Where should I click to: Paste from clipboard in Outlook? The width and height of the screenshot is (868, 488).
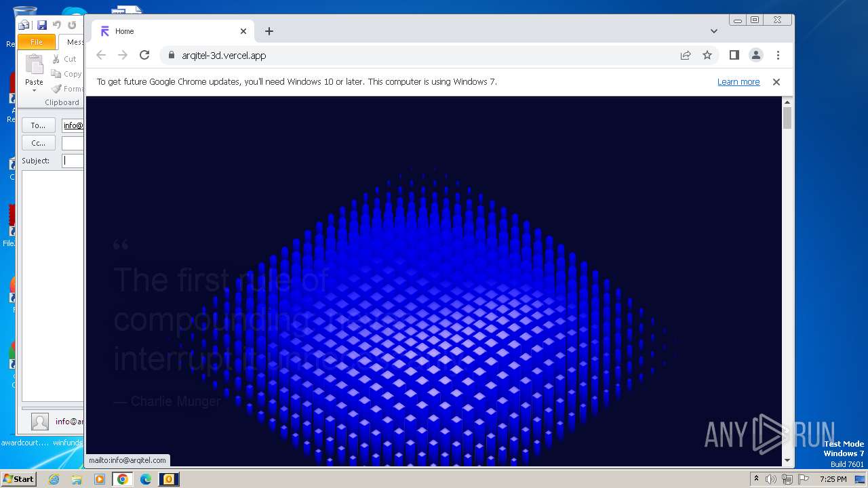(34, 68)
